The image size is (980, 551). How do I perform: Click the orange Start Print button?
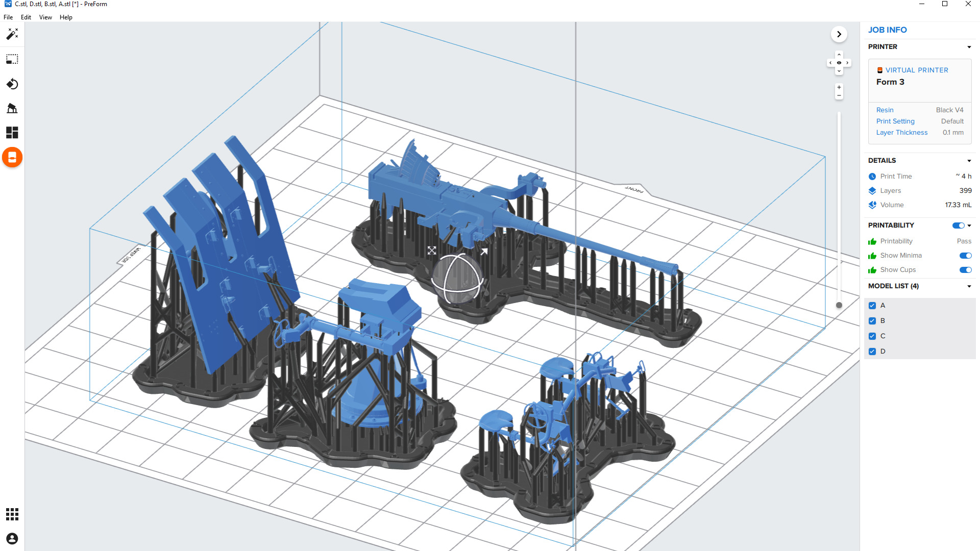12,157
